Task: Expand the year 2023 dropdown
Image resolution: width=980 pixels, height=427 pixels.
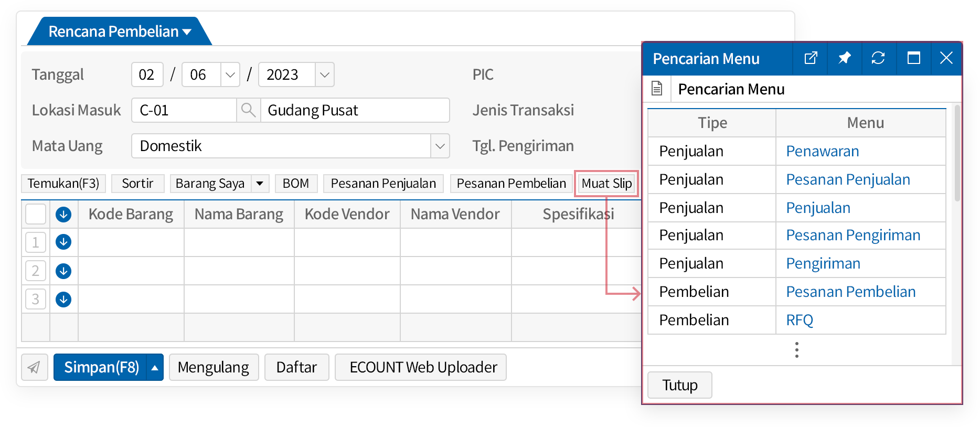Action: pyautogui.click(x=325, y=74)
